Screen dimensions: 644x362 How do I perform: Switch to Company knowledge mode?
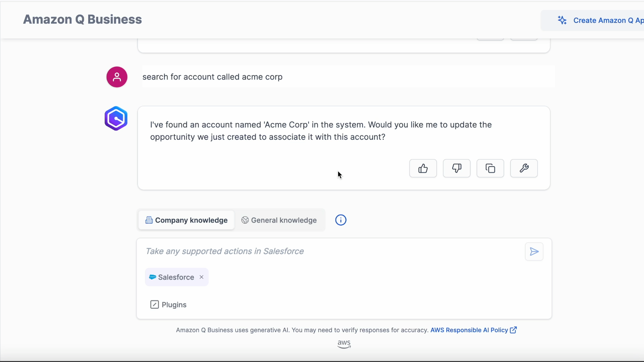click(186, 220)
